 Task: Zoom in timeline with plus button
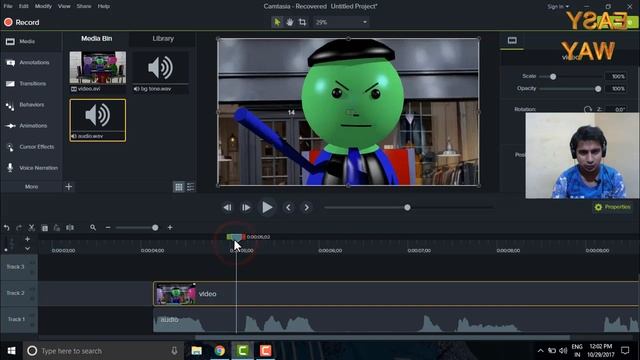(x=170, y=227)
